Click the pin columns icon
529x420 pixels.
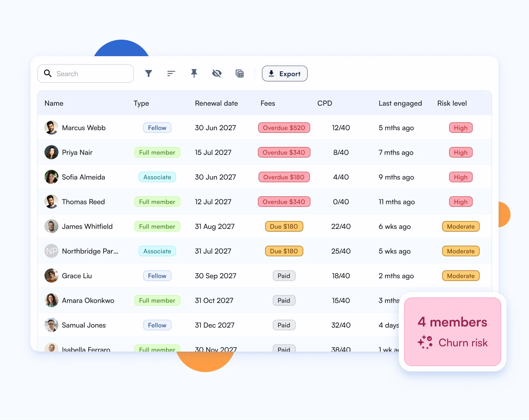tap(194, 73)
